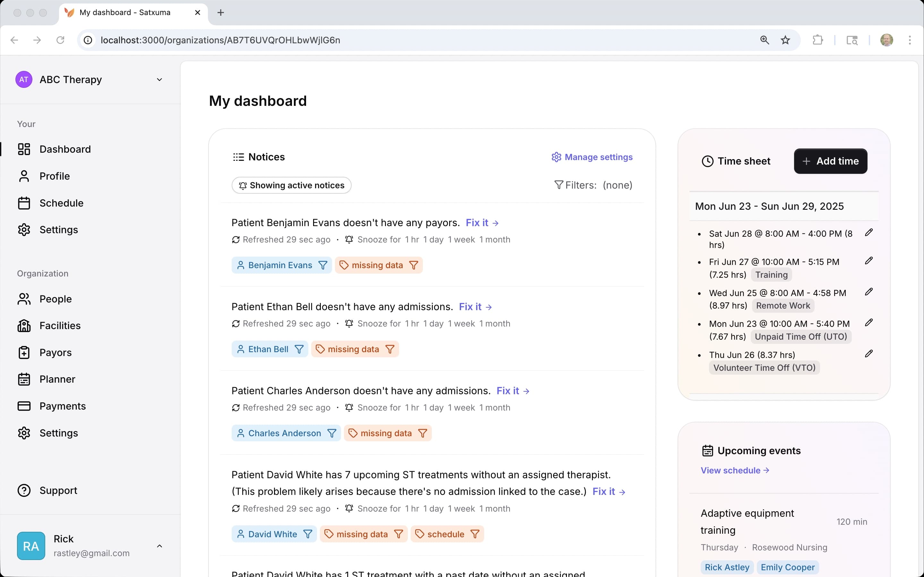This screenshot has height=577, width=924.
Task: Toggle schedule tag filter on David White notice
Action: coord(475,534)
